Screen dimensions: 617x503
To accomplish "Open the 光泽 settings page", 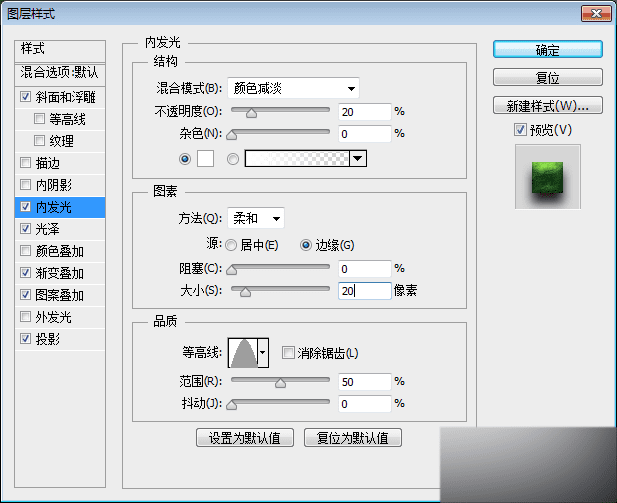I will coord(47,229).
